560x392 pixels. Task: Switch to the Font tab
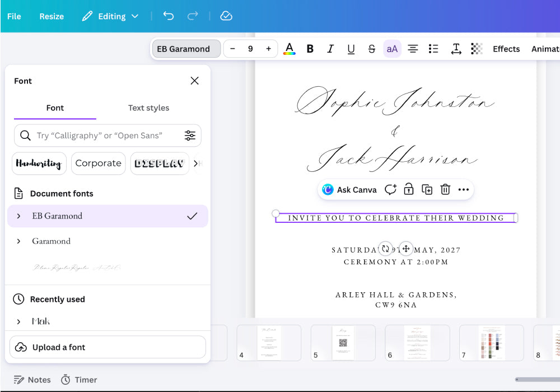click(x=55, y=108)
